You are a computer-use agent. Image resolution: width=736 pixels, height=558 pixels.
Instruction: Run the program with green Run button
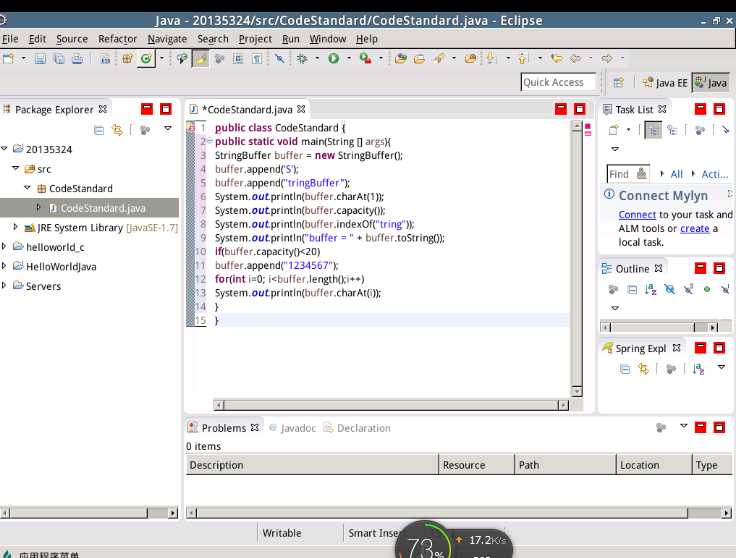(x=333, y=59)
